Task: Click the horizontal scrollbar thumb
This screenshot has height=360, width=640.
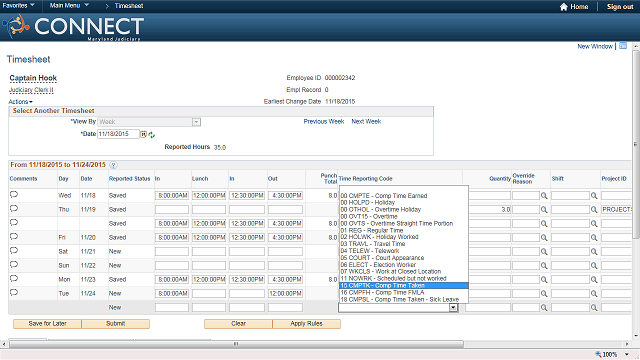Action: (x=236, y=344)
